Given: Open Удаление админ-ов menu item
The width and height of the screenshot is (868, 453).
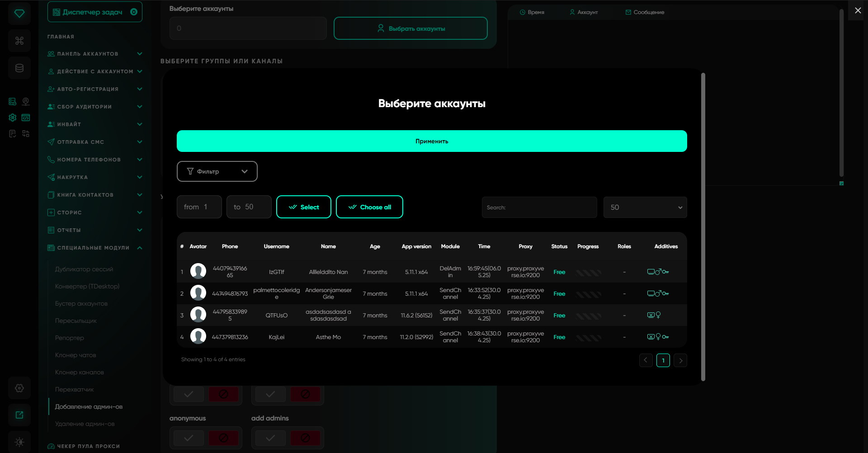Looking at the screenshot, I should [x=85, y=424].
